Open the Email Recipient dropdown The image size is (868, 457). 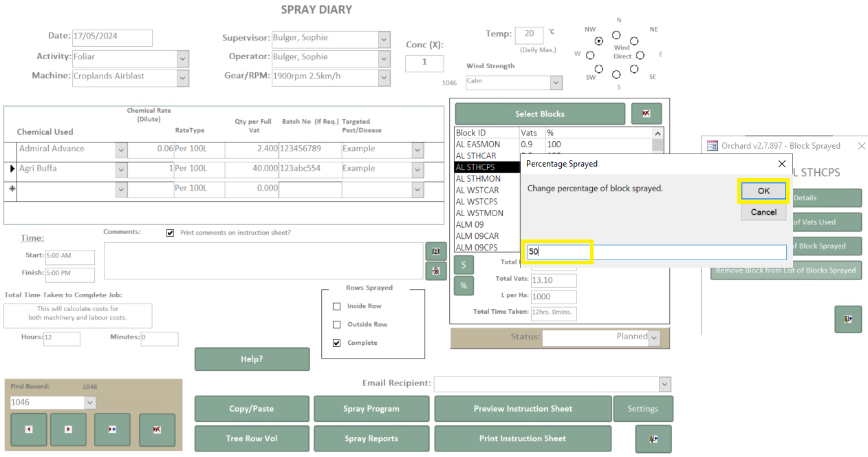point(664,384)
